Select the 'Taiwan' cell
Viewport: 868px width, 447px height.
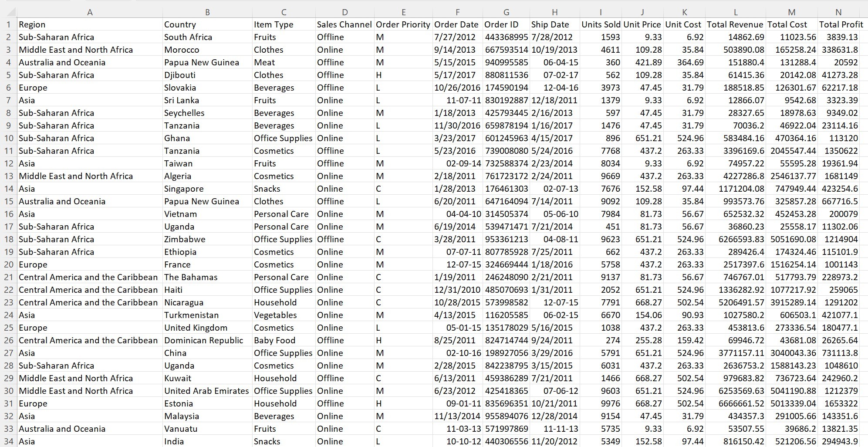click(x=207, y=163)
